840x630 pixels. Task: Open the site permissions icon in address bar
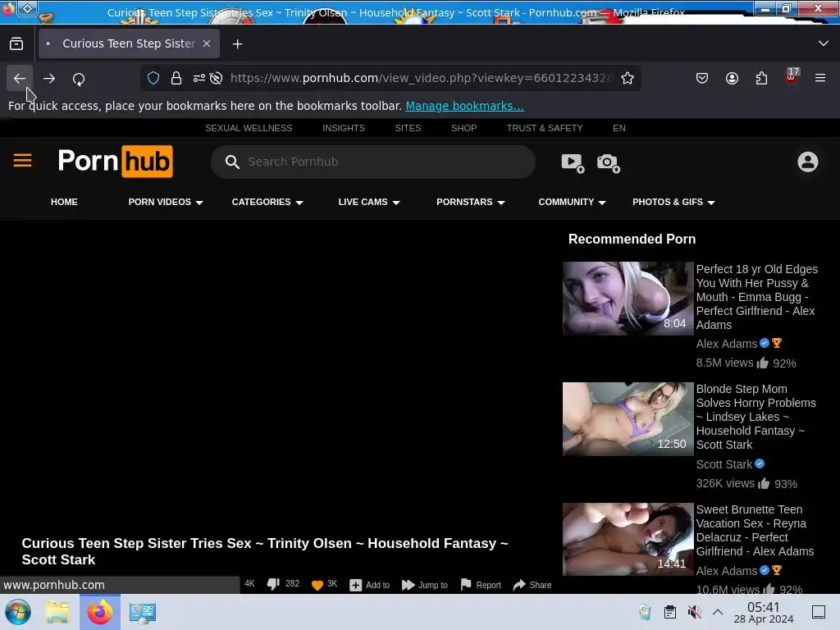pyautogui.click(x=199, y=78)
